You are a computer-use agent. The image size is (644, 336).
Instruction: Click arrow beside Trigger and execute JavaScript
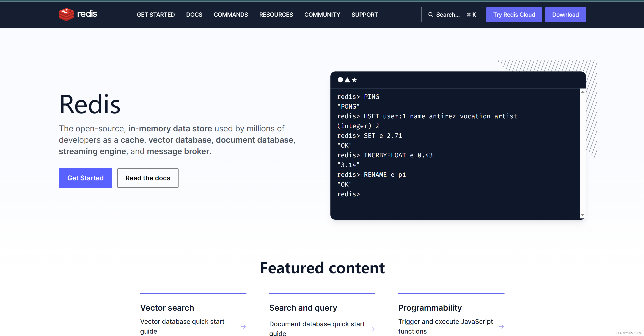pyautogui.click(x=501, y=326)
